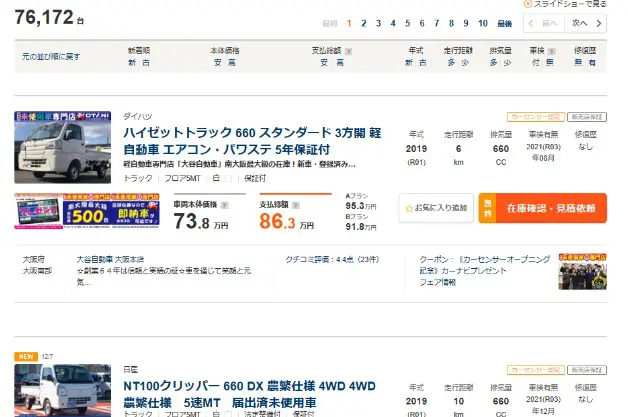Click the 日産 maker label
Image resolution: width=628 pixels, height=417 pixels.
point(131,369)
